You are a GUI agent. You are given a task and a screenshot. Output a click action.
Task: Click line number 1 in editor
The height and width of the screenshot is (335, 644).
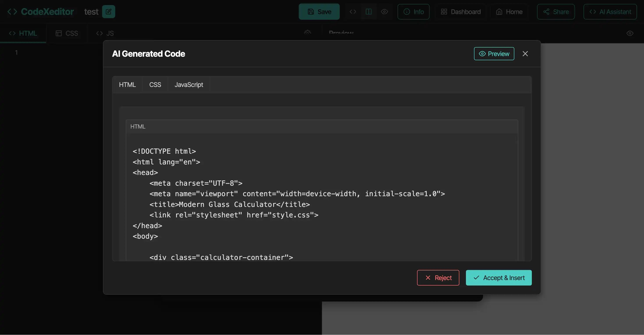click(16, 53)
